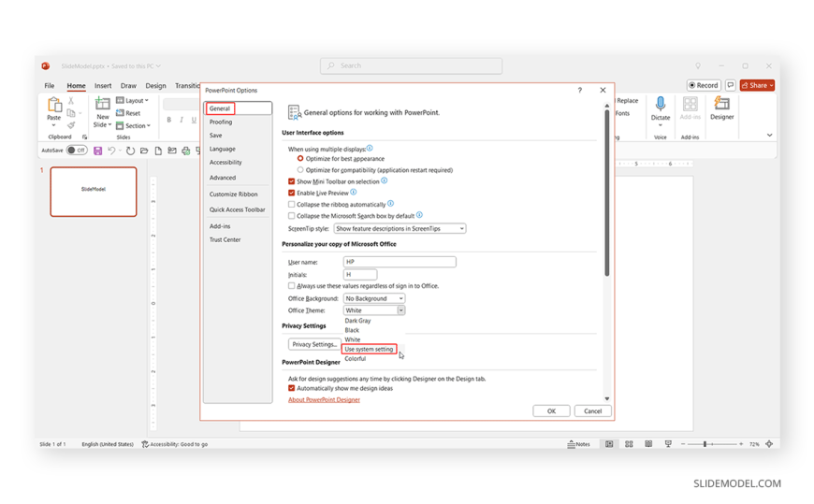The height and width of the screenshot is (504, 814).
Task: Uncheck Enable Live Preview checkbox
Action: [291, 193]
